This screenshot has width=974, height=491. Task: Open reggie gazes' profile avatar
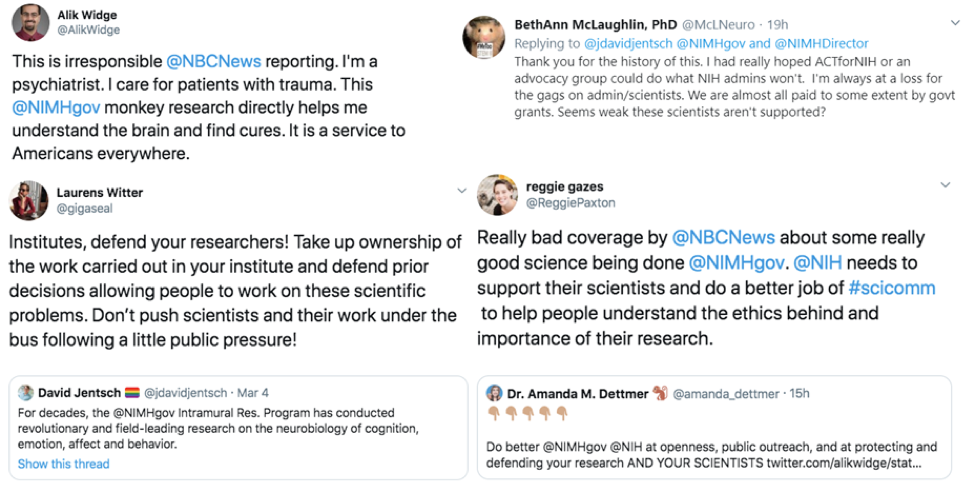pos(497,194)
